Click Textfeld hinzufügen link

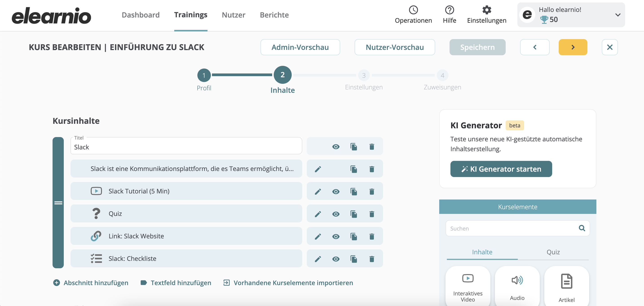(176, 283)
